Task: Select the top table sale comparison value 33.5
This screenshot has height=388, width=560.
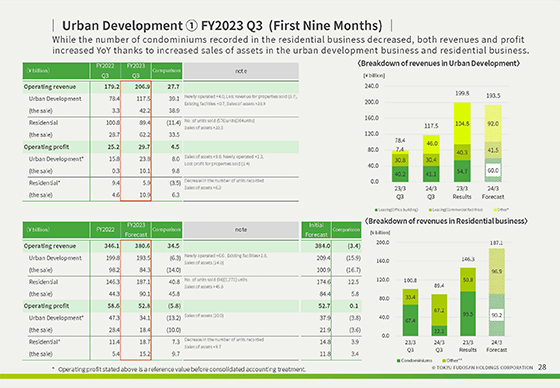Action: click(x=174, y=135)
